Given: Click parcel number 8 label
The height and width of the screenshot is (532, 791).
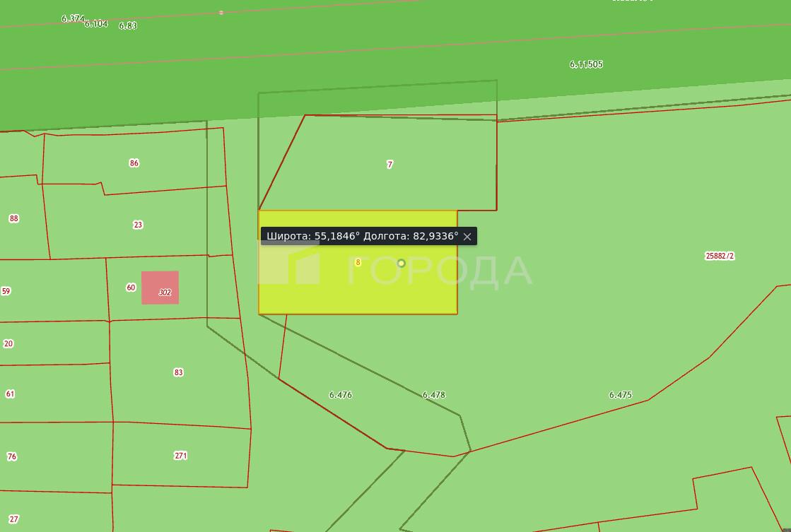Looking at the screenshot, I should 358,262.
